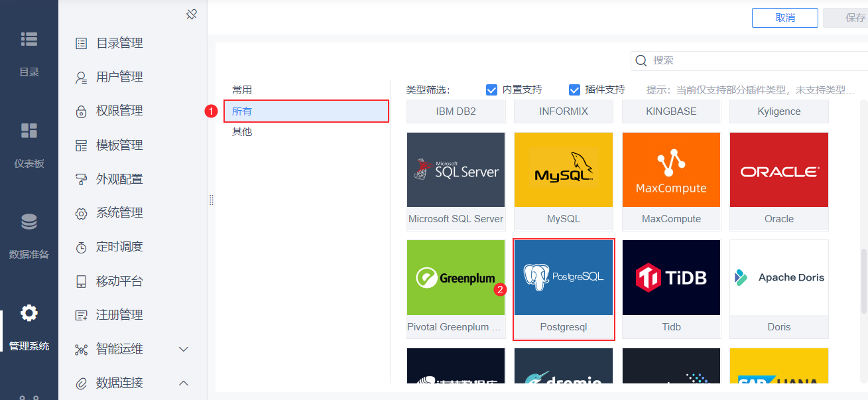Select the 所有 category

click(x=306, y=111)
